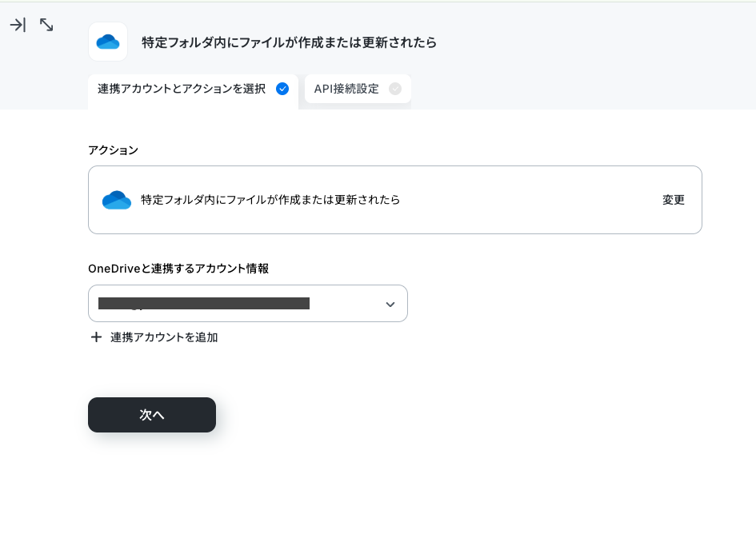Click the blue checkmark on first tab
756x538 pixels.
coord(282,89)
